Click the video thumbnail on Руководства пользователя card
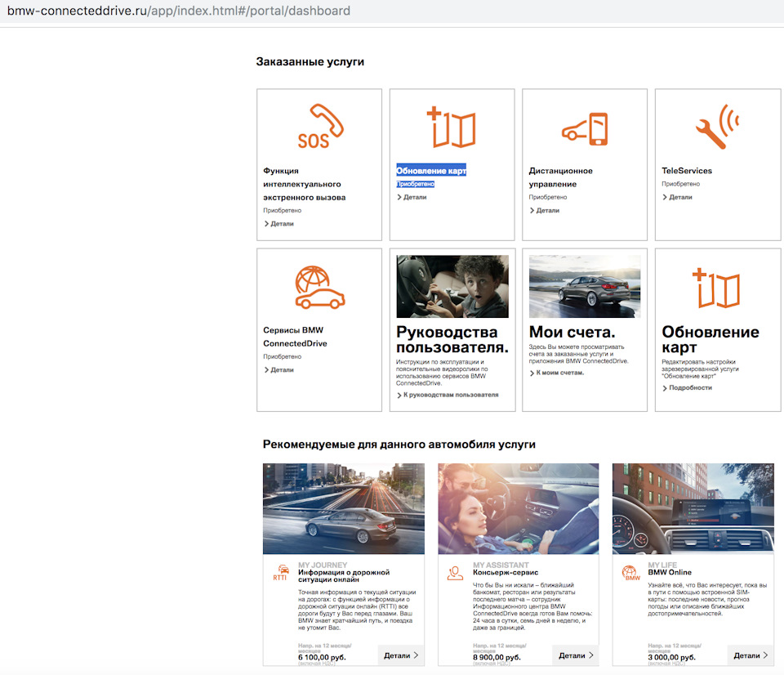Screen dimensions: 784x675 [452, 285]
